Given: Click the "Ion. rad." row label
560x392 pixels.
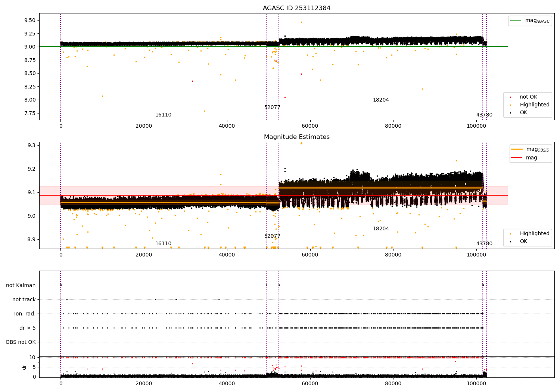Looking at the screenshot, I should pos(25,314).
